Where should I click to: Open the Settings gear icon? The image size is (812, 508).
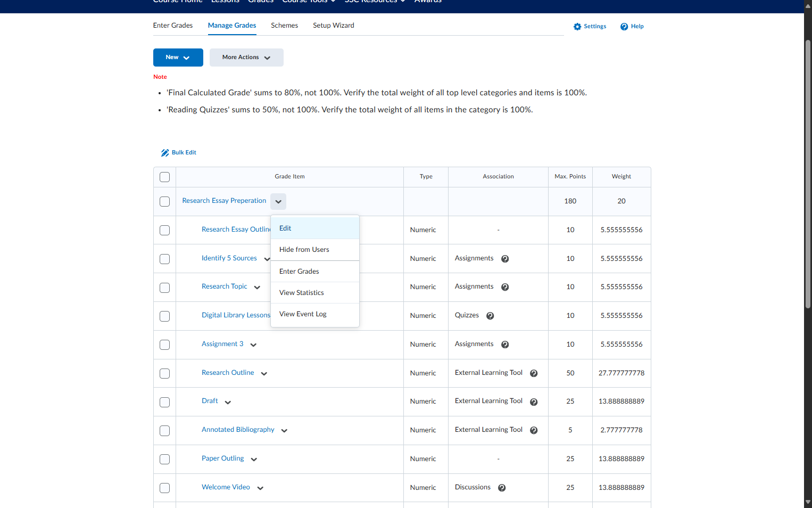pyautogui.click(x=577, y=27)
